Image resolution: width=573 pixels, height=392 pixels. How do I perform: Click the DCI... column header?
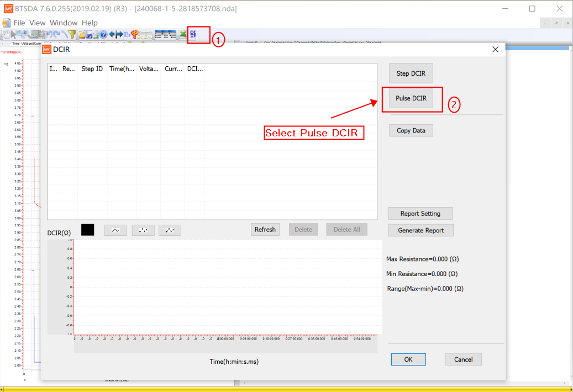click(x=195, y=68)
